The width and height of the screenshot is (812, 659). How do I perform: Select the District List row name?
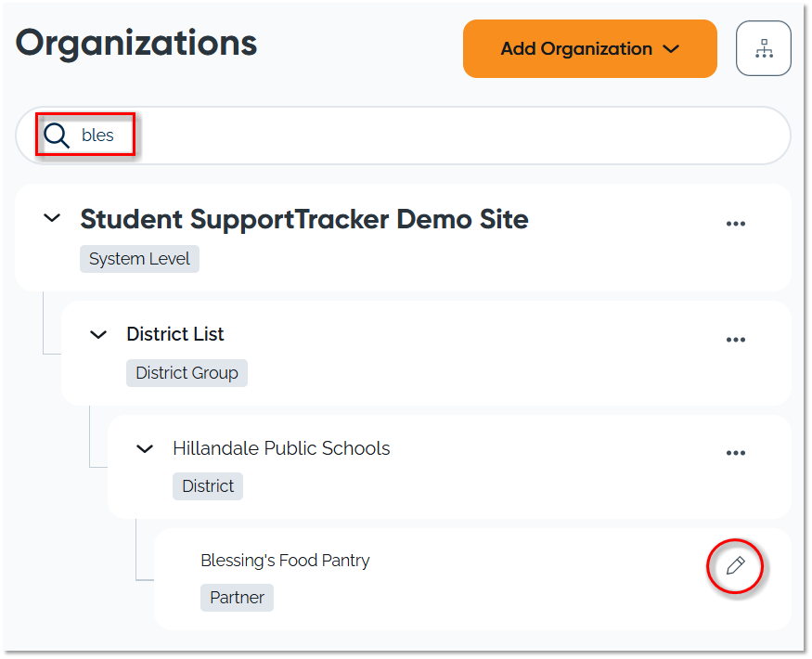[x=175, y=334]
